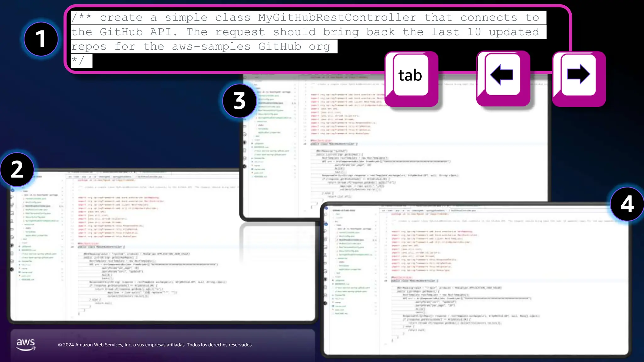Click the closing "*/" comment marker
This screenshot has height=362, width=644.
[x=78, y=60]
